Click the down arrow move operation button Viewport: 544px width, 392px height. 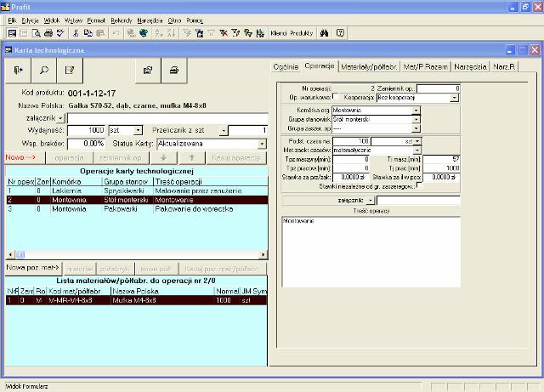pos(164,158)
